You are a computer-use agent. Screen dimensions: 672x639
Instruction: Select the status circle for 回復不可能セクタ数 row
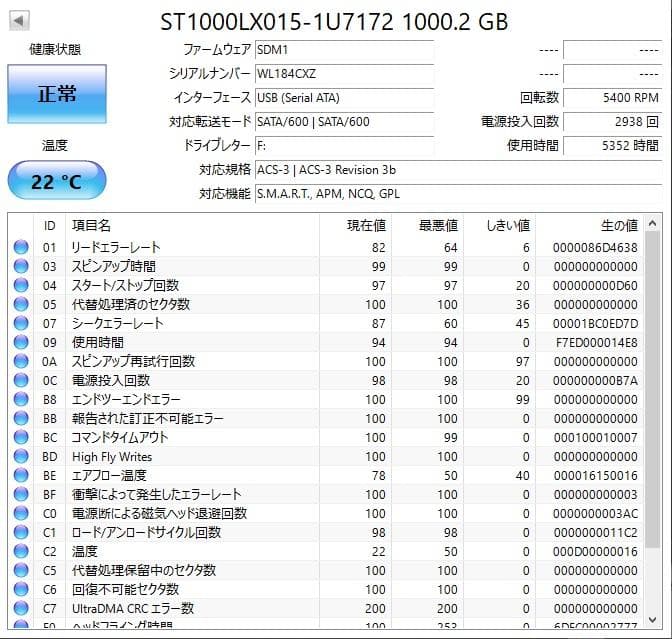pyautogui.click(x=21, y=589)
